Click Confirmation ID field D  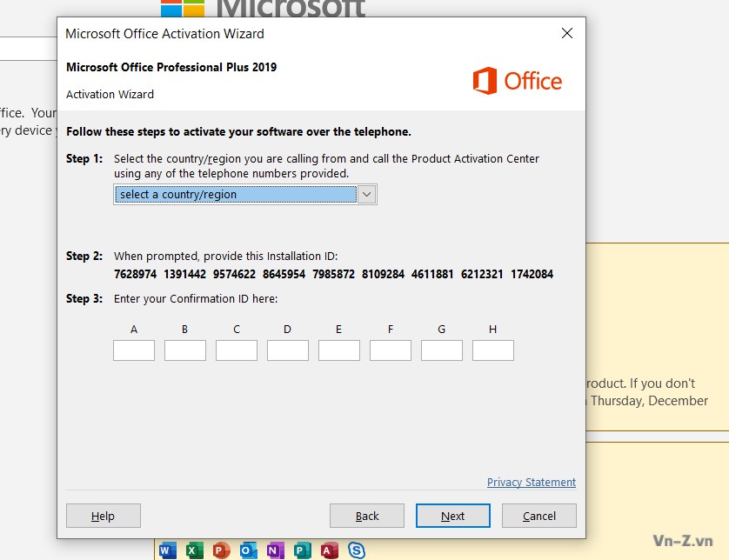(288, 350)
